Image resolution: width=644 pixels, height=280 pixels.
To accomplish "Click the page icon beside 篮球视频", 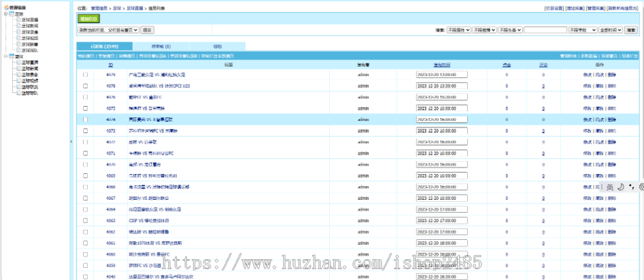I will click(x=19, y=81).
